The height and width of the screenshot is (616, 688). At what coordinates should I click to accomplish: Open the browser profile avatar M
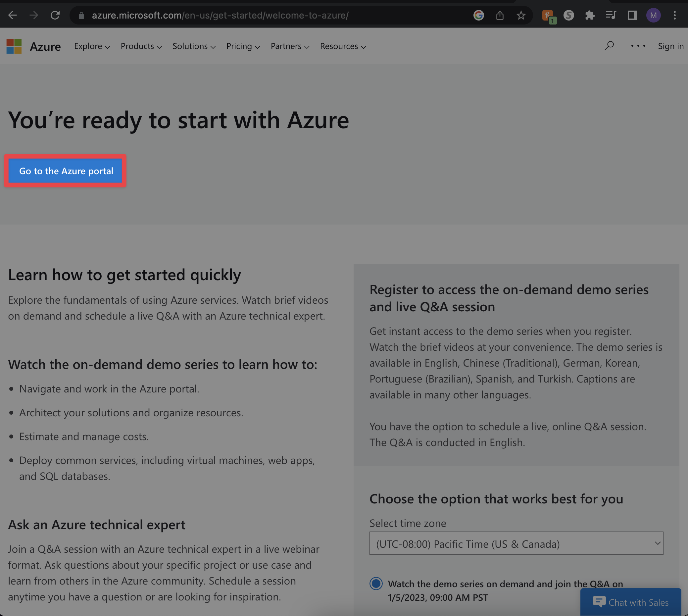pos(653,15)
